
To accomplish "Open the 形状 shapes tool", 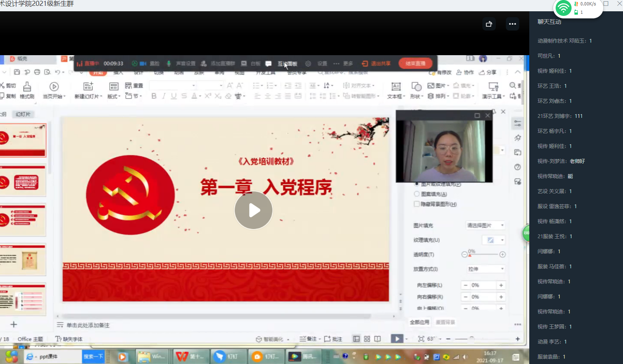I will pyautogui.click(x=416, y=90).
